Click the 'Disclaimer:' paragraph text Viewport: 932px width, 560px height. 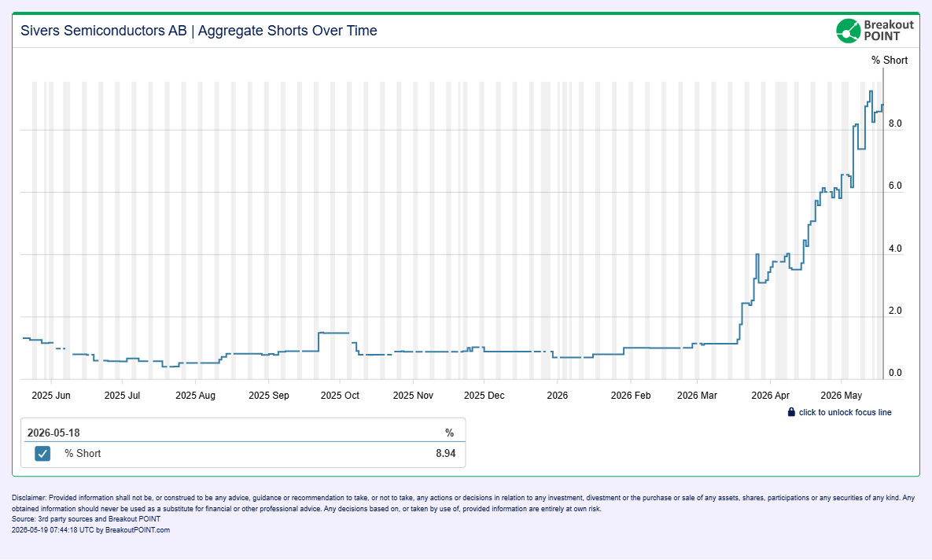[463, 503]
